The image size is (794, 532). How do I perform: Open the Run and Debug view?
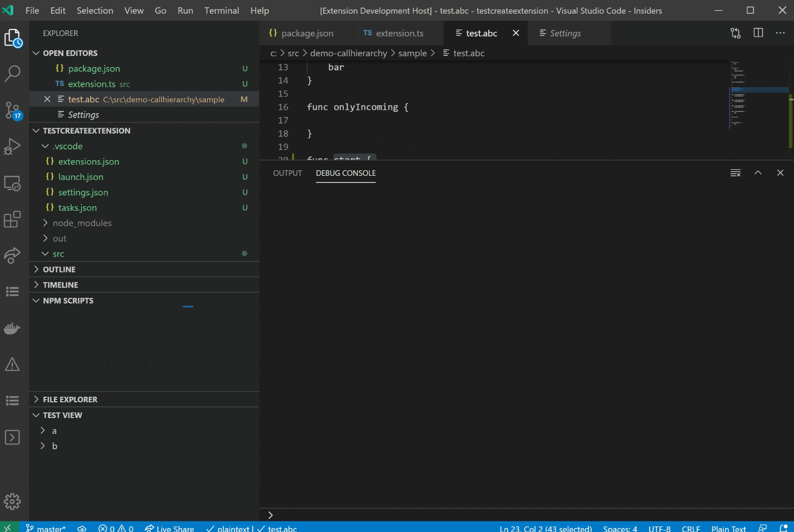(x=12, y=146)
